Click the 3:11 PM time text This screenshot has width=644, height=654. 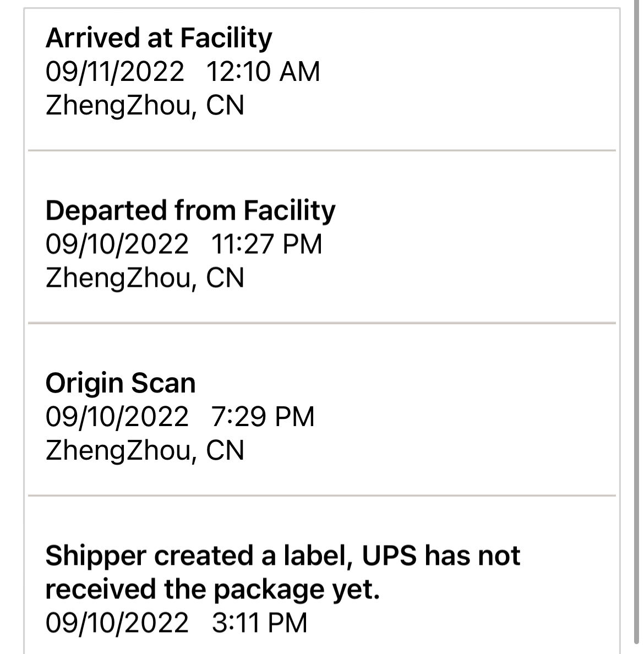tap(259, 623)
